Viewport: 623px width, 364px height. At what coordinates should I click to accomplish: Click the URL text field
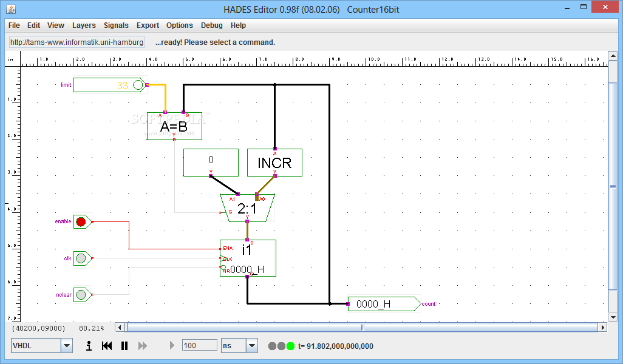pyautogui.click(x=77, y=42)
